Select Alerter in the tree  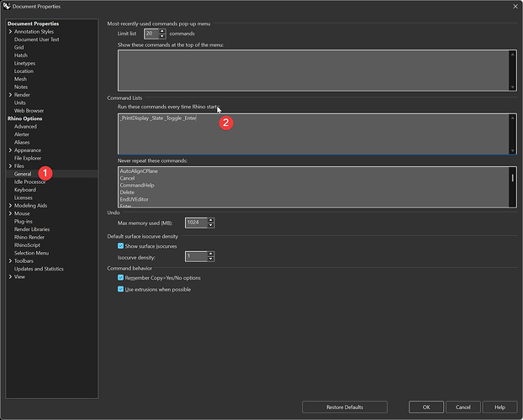click(x=21, y=134)
